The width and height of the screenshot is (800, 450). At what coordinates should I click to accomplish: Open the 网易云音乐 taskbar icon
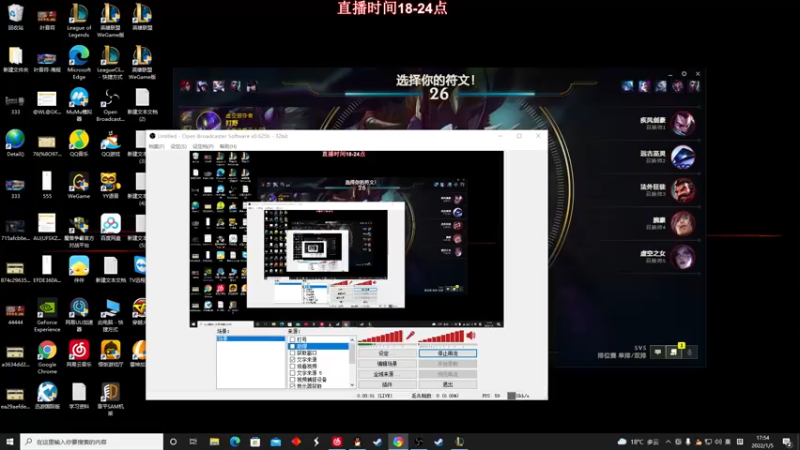[x=337, y=441]
